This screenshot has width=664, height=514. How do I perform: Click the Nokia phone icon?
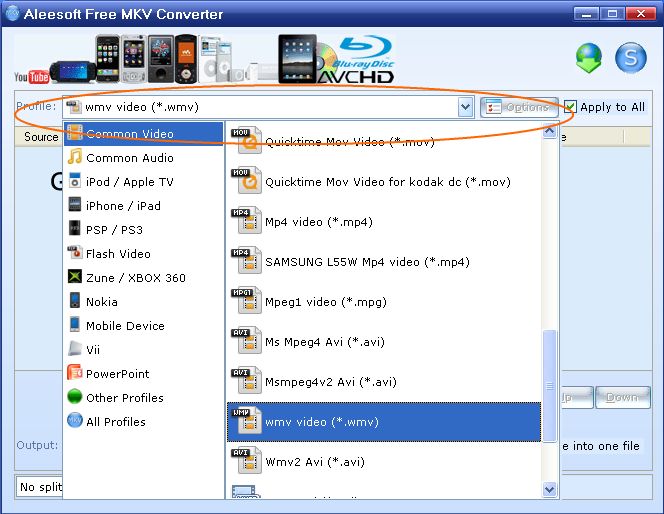click(x=75, y=301)
